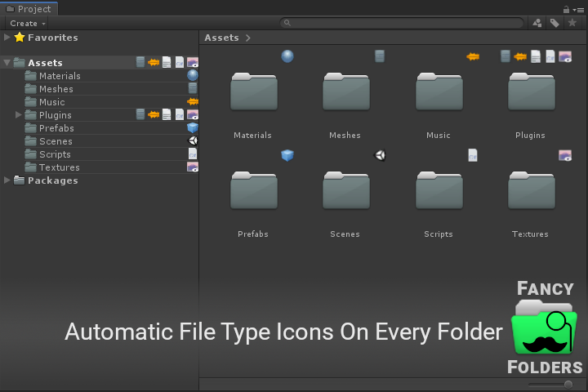The width and height of the screenshot is (588, 392).
Task: Collapse the Assets tree
Action: tap(7, 62)
